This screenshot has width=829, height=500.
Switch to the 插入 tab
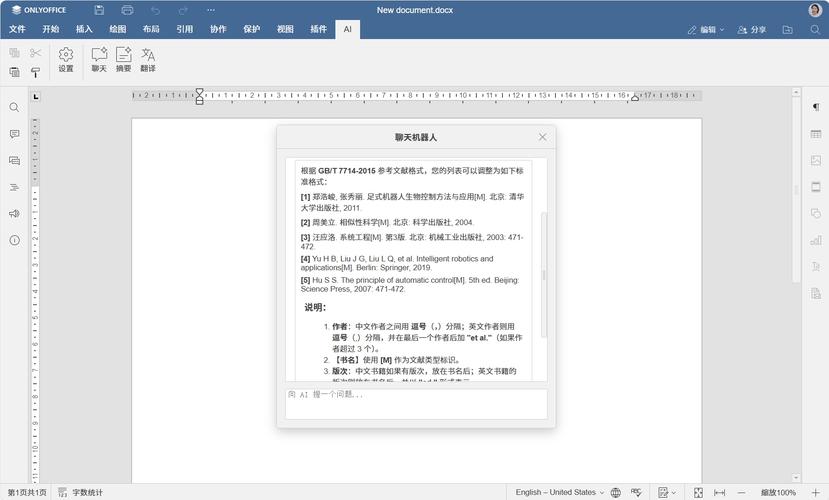coord(84,29)
